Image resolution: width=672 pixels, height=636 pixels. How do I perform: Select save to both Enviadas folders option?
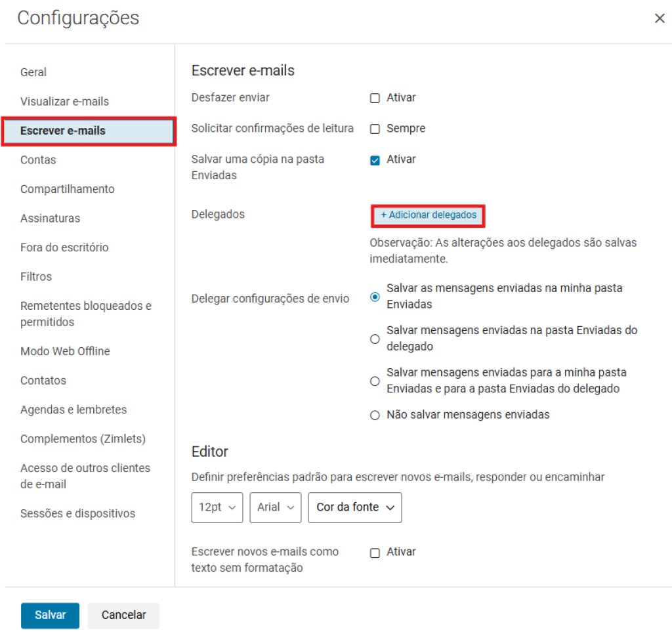(375, 381)
